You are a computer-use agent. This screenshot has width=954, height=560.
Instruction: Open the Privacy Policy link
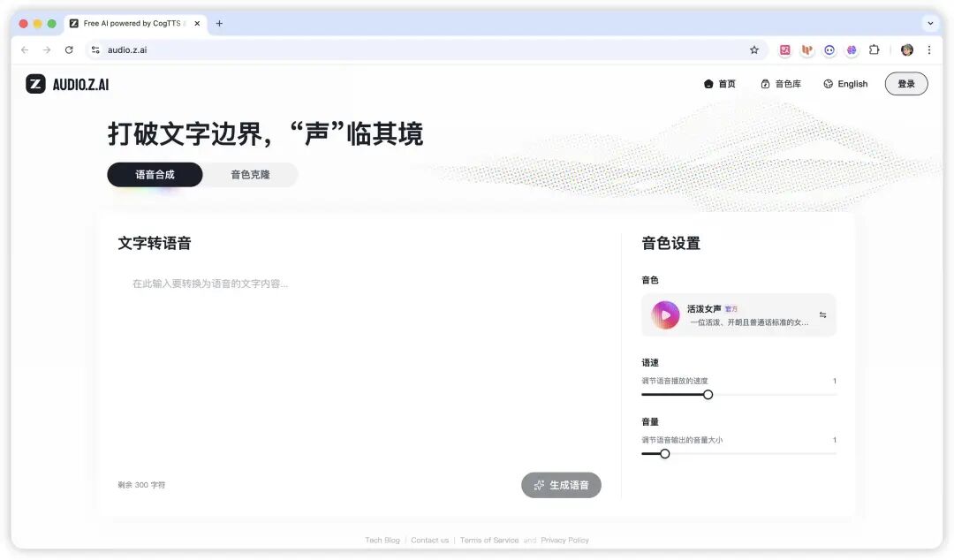pyautogui.click(x=564, y=540)
